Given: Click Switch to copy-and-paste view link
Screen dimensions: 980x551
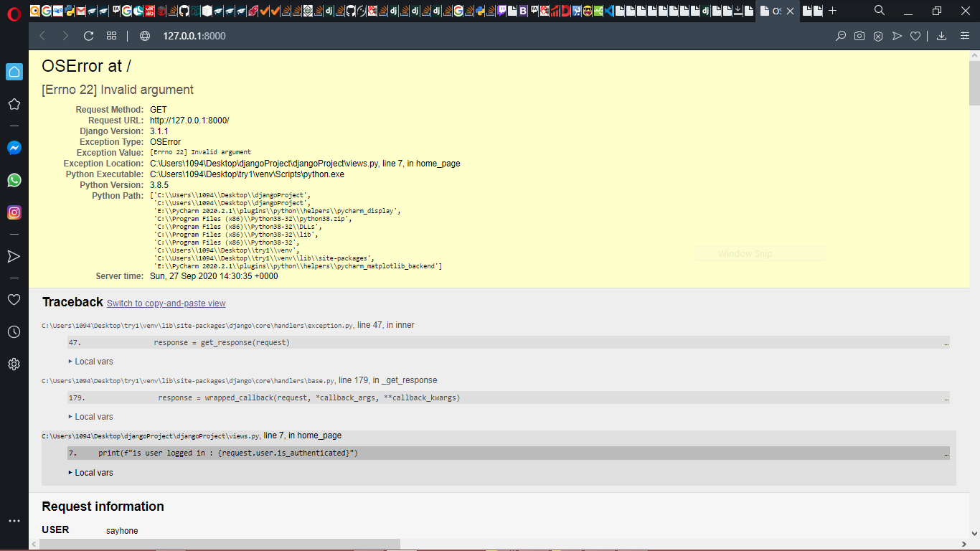Looking at the screenshot, I should pos(166,303).
